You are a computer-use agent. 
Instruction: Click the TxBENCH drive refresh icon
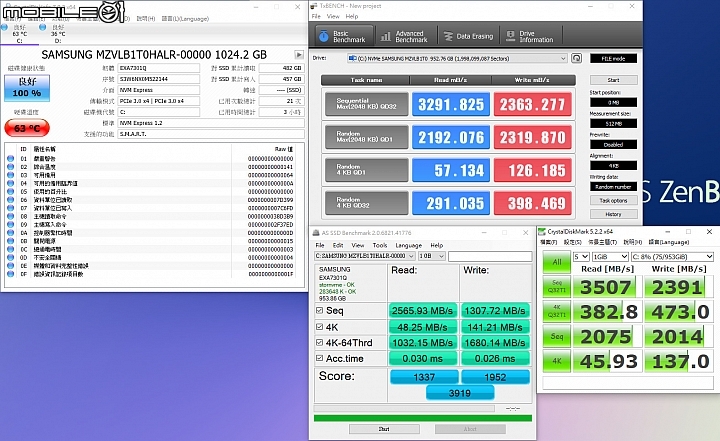tap(576, 58)
